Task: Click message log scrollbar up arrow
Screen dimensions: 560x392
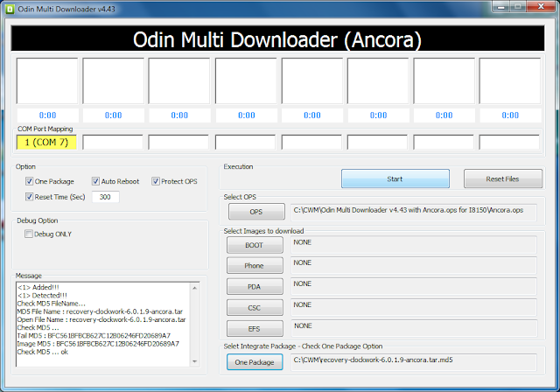Action: pyautogui.click(x=194, y=288)
